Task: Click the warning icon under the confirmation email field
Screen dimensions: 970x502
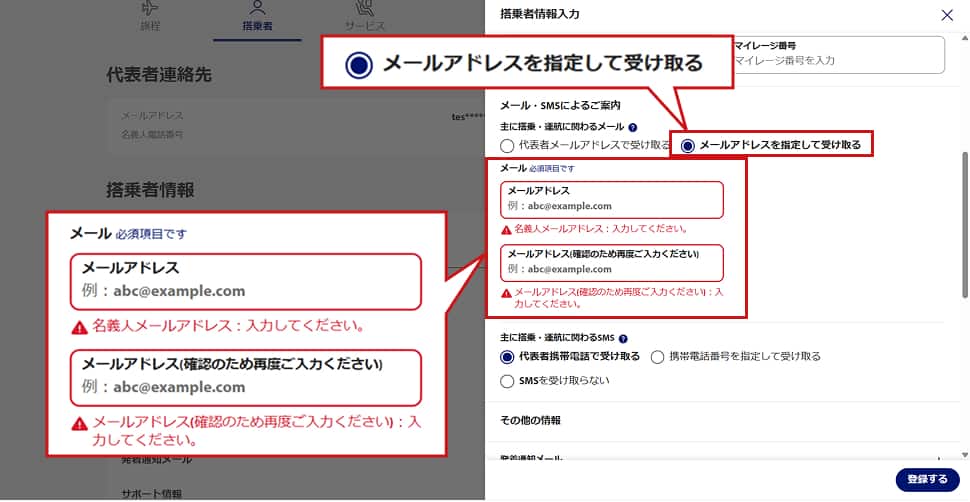Action: pyautogui.click(x=506, y=292)
